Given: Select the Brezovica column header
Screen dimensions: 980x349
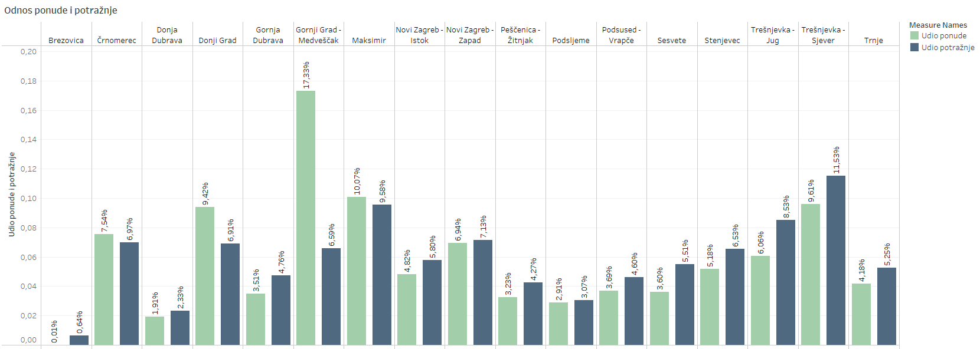Looking at the screenshot, I should pos(66,41).
